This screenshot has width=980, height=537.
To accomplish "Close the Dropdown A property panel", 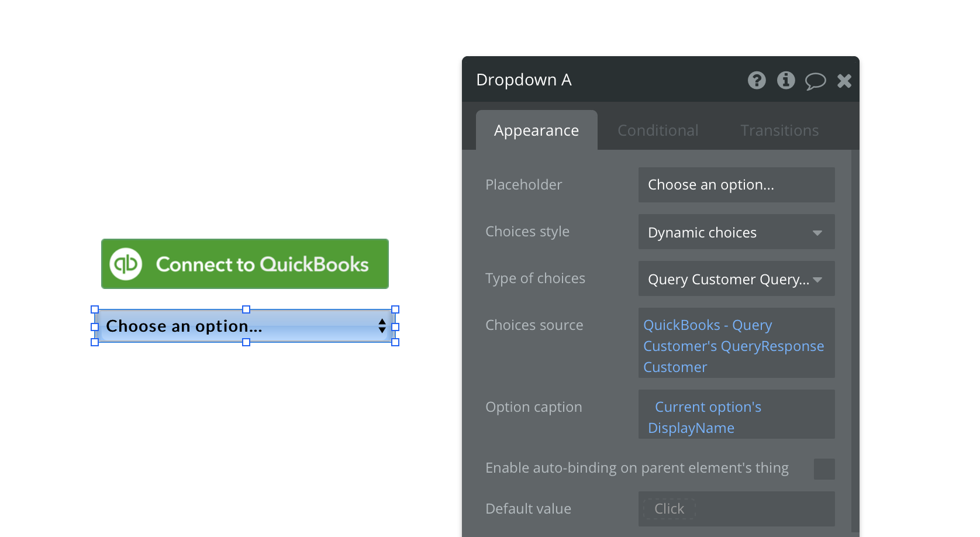I will (x=844, y=81).
